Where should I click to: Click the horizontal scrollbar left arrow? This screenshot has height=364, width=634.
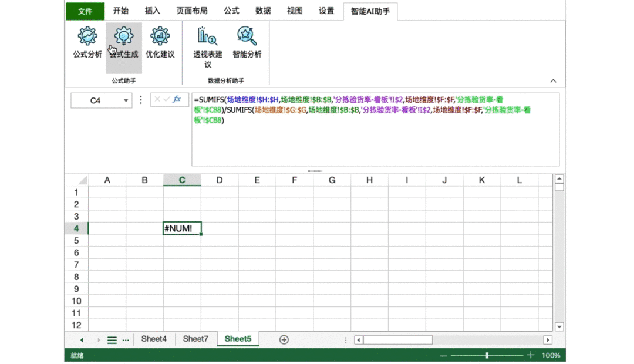(x=359, y=340)
